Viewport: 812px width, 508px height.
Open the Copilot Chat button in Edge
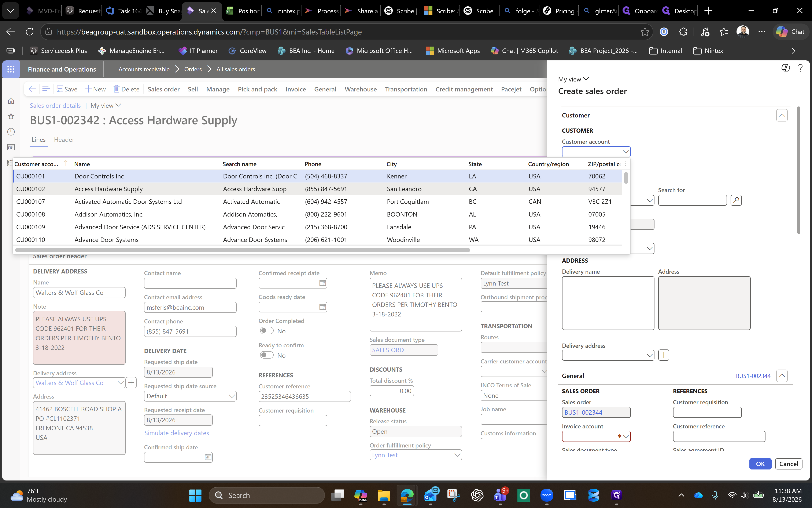pos(791,32)
